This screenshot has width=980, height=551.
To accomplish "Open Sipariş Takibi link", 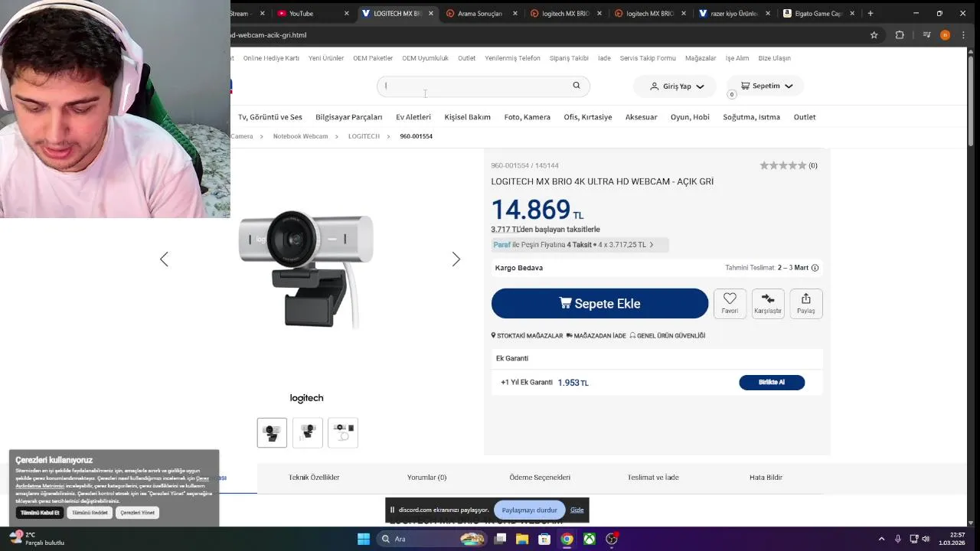I will click(569, 58).
